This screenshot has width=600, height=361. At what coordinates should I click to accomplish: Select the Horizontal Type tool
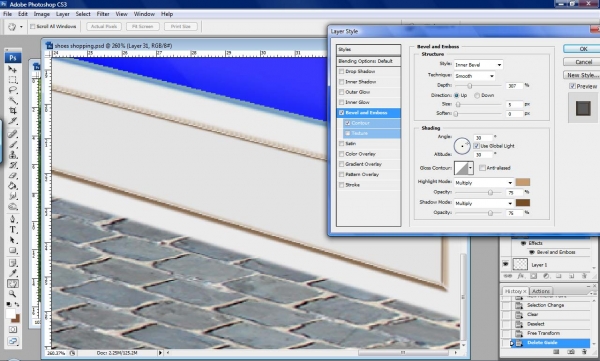[x=13, y=230]
